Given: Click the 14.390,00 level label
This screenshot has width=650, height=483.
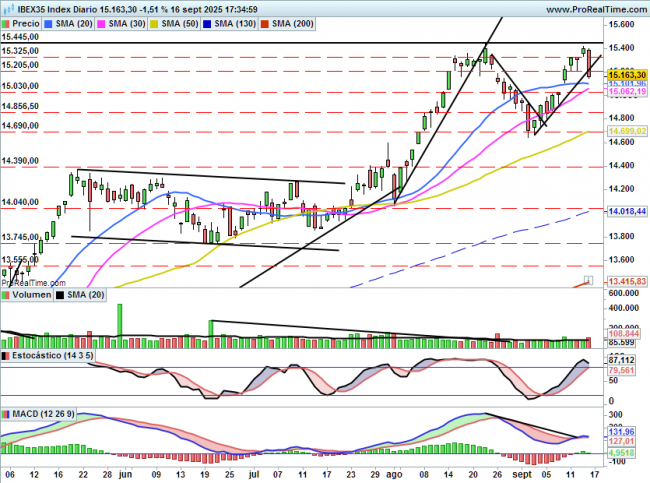Looking at the screenshot, I should point(20,160).
